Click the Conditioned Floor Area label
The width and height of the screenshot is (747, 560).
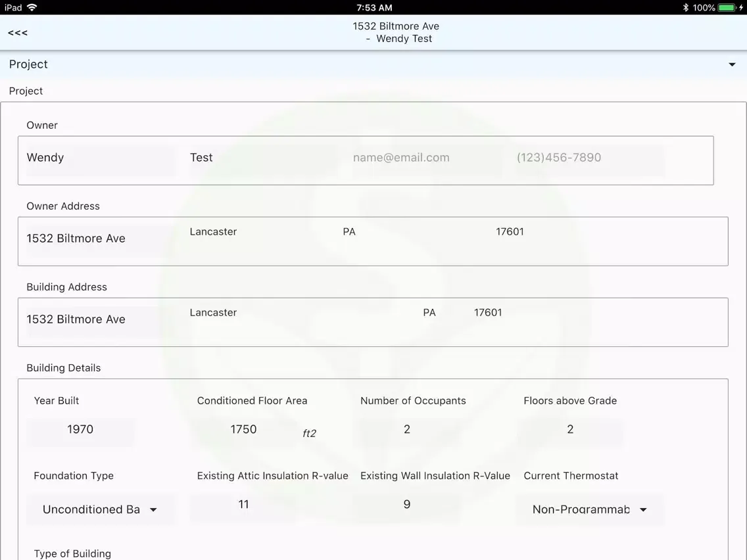pyautogui.click(x=252, y=401)
